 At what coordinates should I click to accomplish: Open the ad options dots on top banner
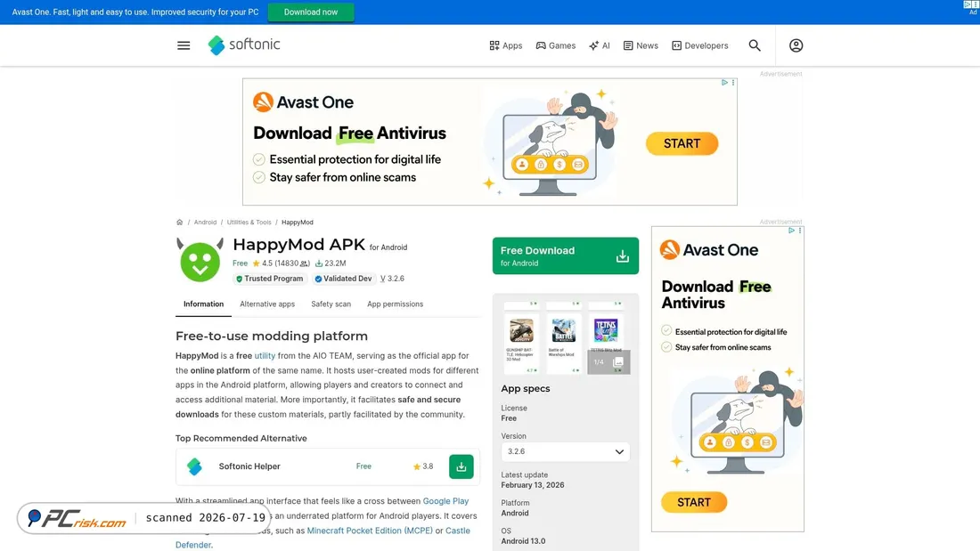click(x=733, y=83)
